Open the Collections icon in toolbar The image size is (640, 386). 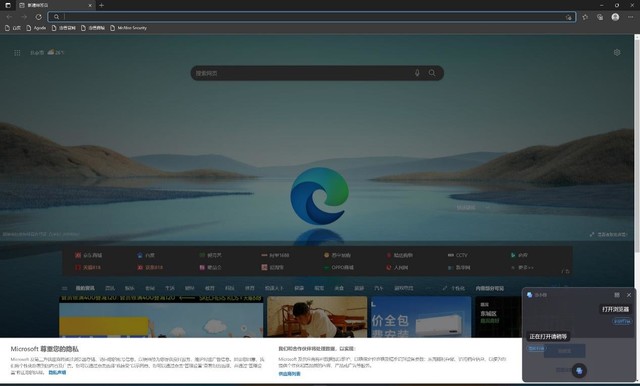[x=600, y=17]
